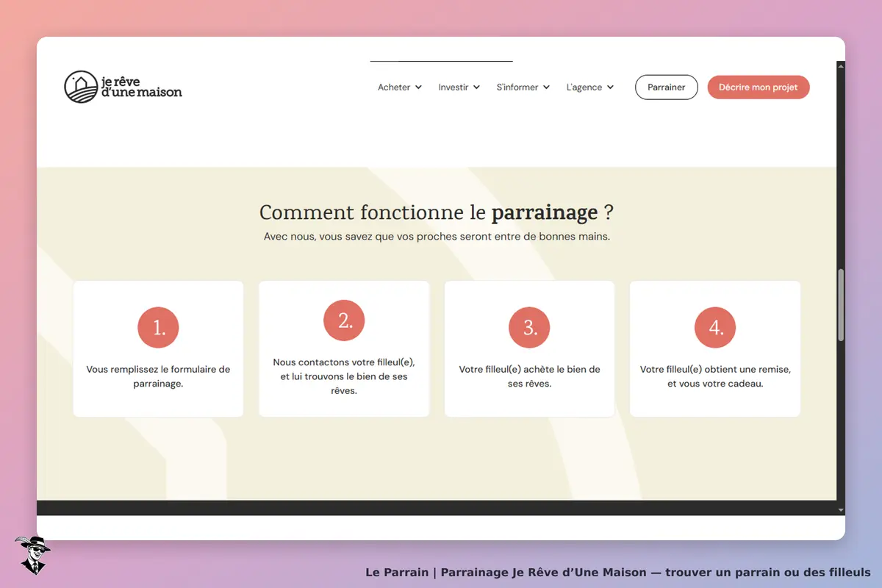882x588 pixels.
Task: Click the Parrainer button
Action: pyautogui.click(x=667, y=87)
